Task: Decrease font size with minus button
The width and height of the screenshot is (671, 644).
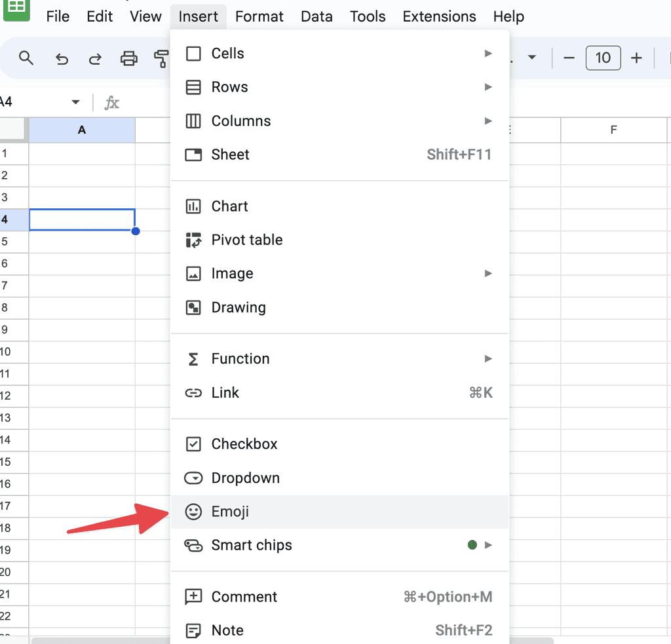Action: point(569,58)
